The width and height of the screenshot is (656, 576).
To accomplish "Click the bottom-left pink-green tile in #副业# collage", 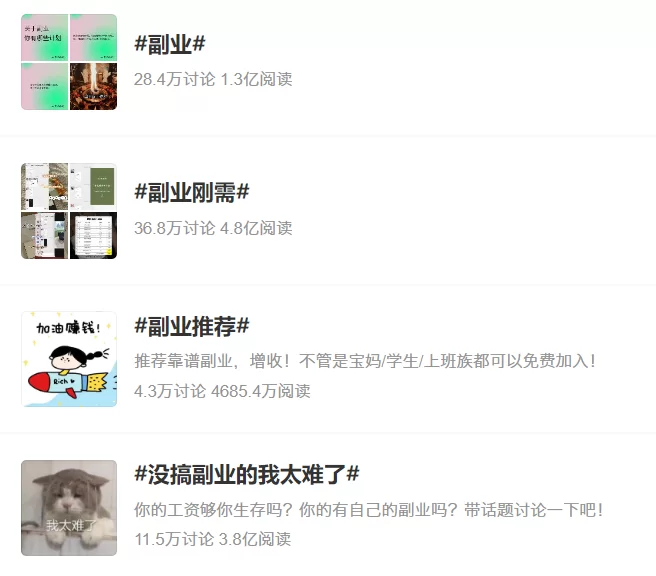I will pyautogui.click(x=44, y=87).
